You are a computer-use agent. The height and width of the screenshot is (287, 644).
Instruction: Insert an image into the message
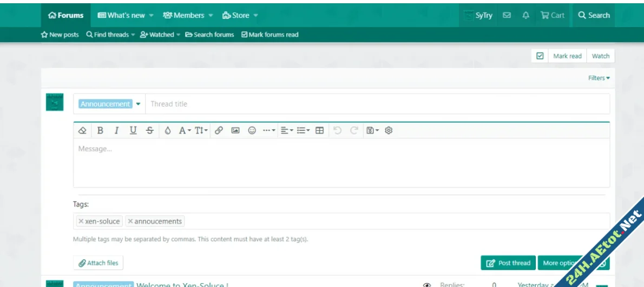click(235, 130)
